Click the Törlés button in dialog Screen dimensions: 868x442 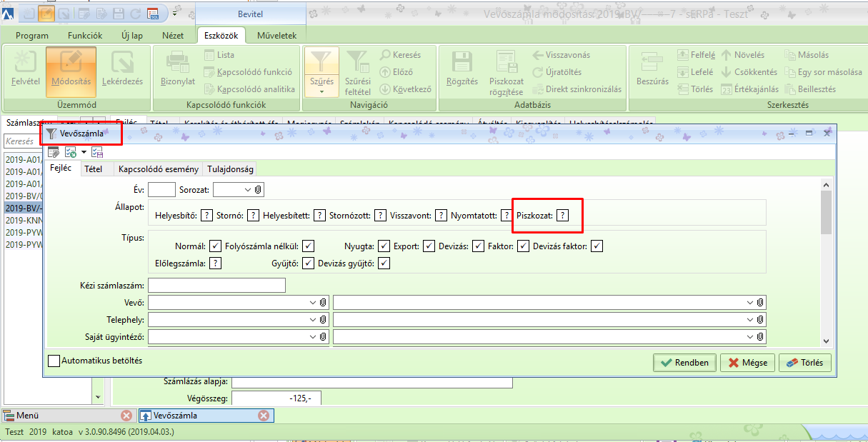pyautogui.click(x=805, y=363)
